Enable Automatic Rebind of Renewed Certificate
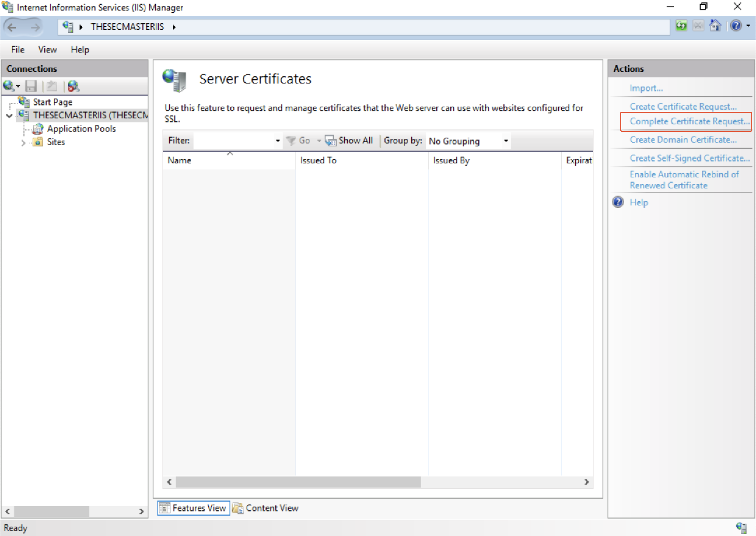The image size is (756, 536). click(684, 180)
